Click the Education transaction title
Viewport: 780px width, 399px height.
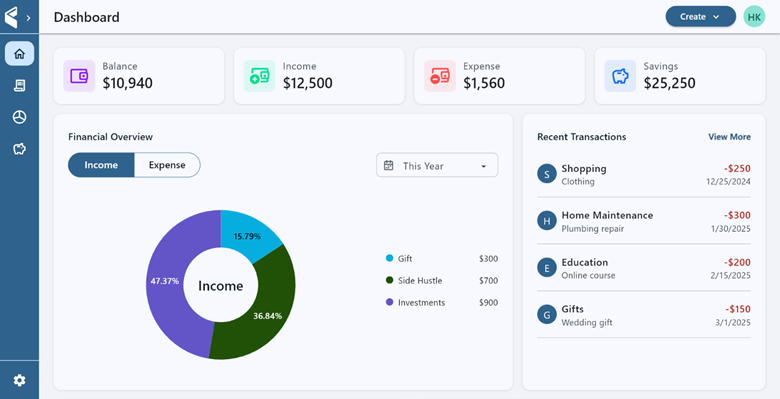tap(585, 262)
